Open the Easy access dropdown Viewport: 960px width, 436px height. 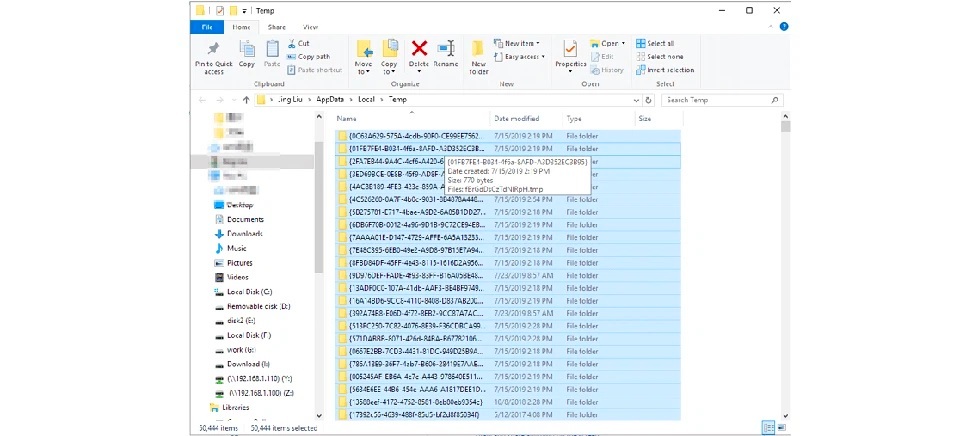coord(519,56)
